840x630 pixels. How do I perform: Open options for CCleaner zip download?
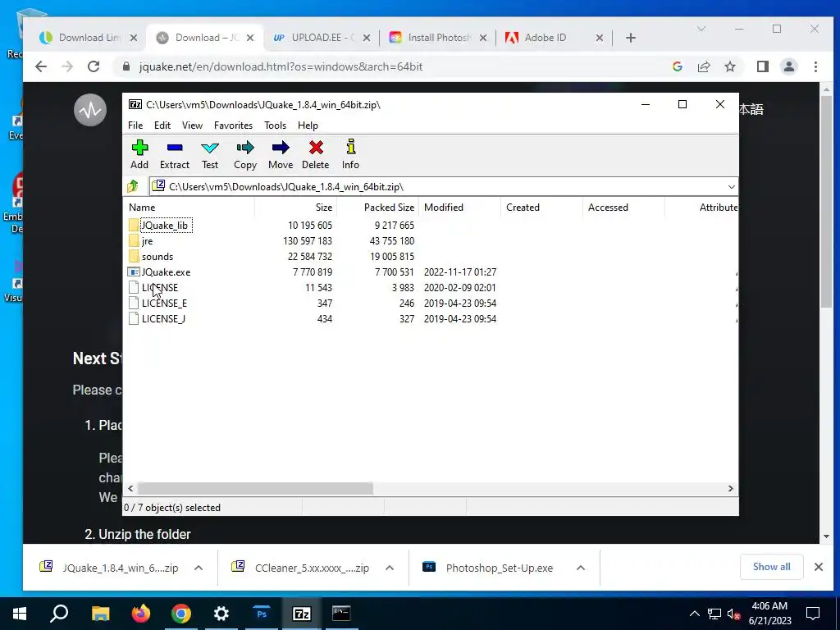tap(390, 568)
